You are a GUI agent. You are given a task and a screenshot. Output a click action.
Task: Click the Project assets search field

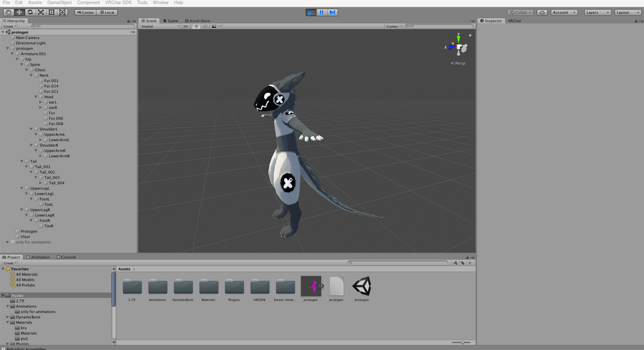(x=397, y=263)
